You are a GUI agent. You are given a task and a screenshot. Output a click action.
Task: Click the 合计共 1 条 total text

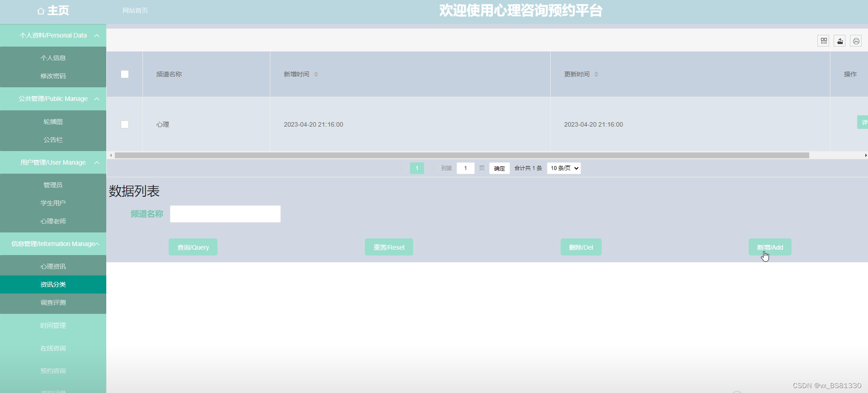(x=528, y=168)
